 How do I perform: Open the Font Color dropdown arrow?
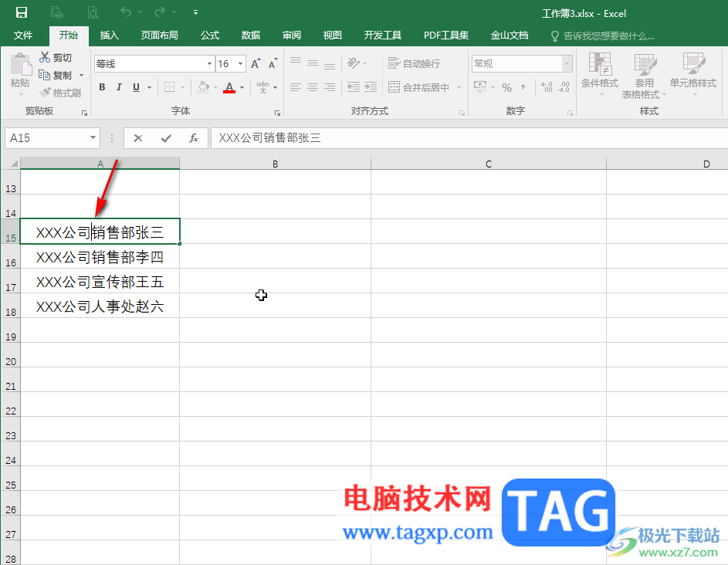pos(242,87)
